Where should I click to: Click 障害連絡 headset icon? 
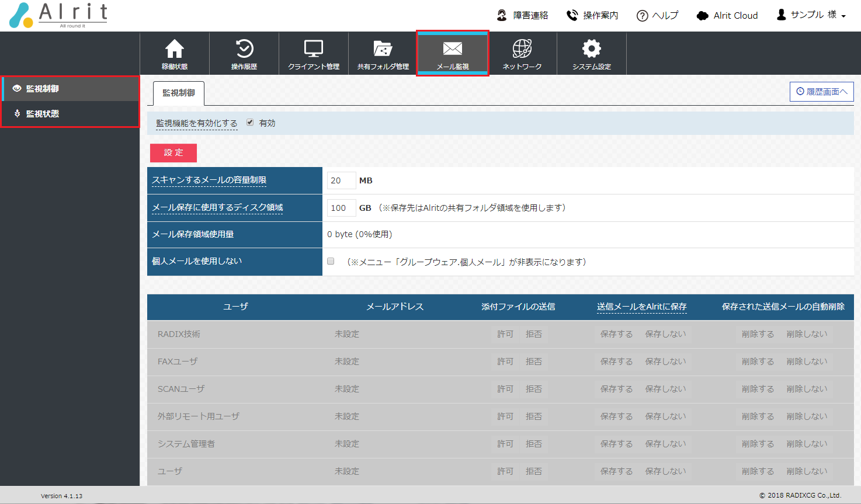click(502, 15)
